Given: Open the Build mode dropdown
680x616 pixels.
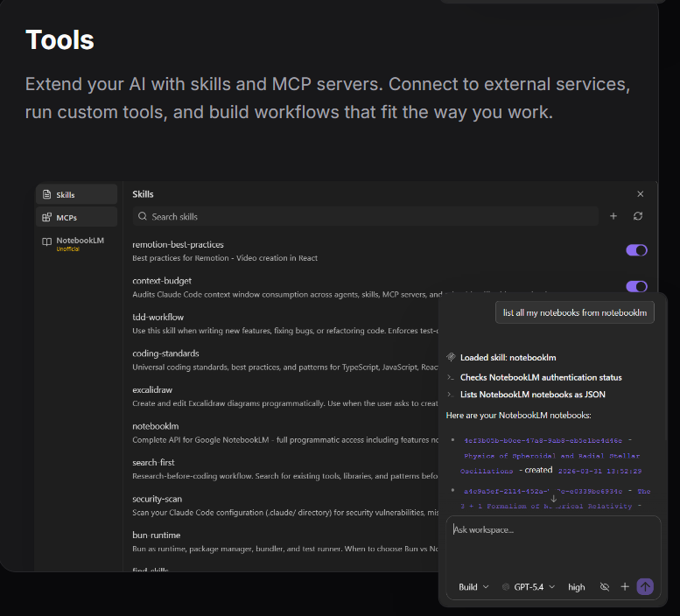Looking at the screenshot, I should (x=473, y=587).
